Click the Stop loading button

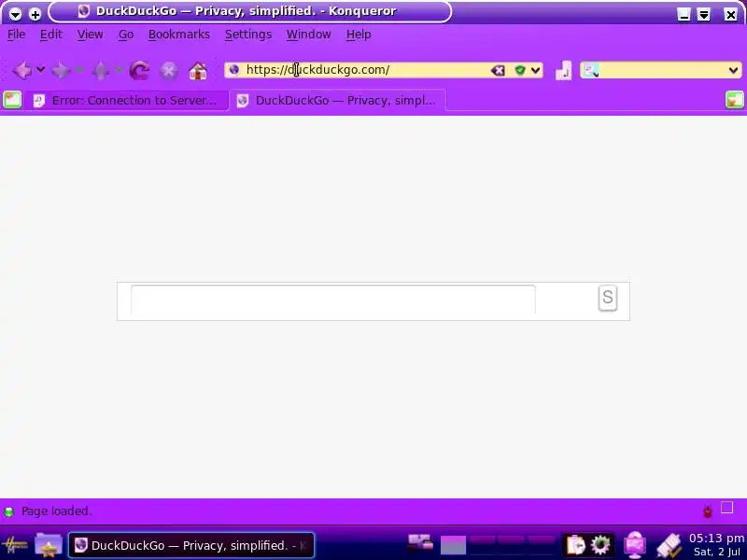point(169,71)
